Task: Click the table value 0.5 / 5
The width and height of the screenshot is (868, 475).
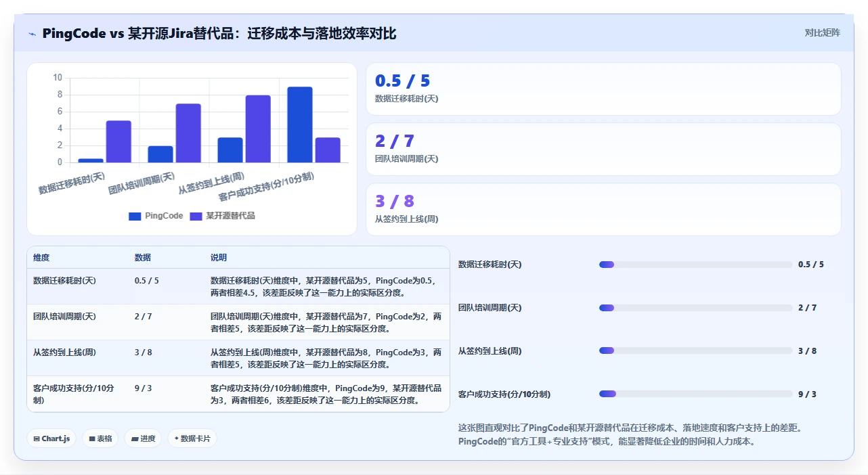Action: pos(147,280)
